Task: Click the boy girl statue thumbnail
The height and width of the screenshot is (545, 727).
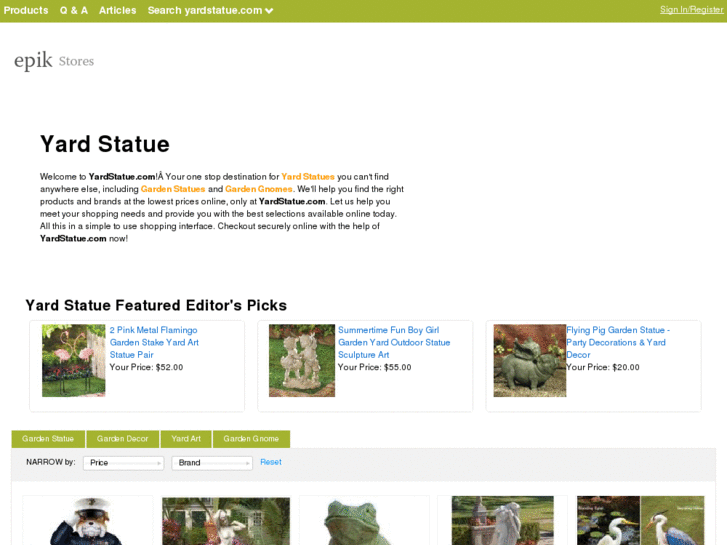Action: (x=302, y=360)
